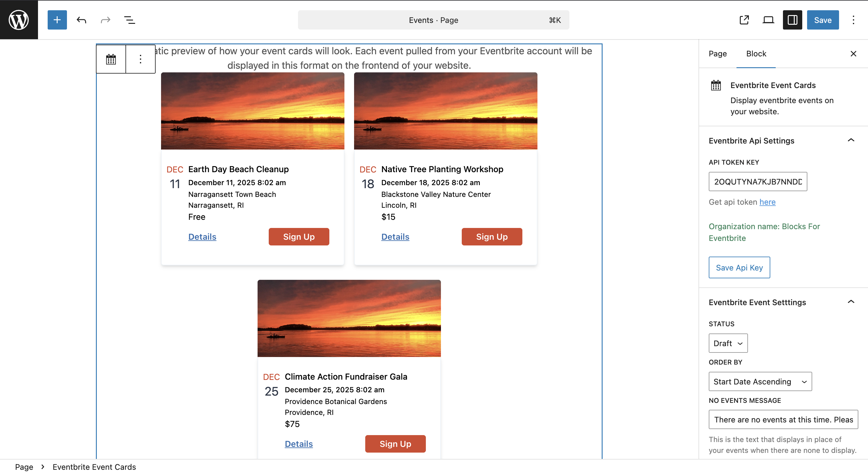The image size is (868, 474).
Task: Open the block inserter plus button
Action: click(57, 20)
